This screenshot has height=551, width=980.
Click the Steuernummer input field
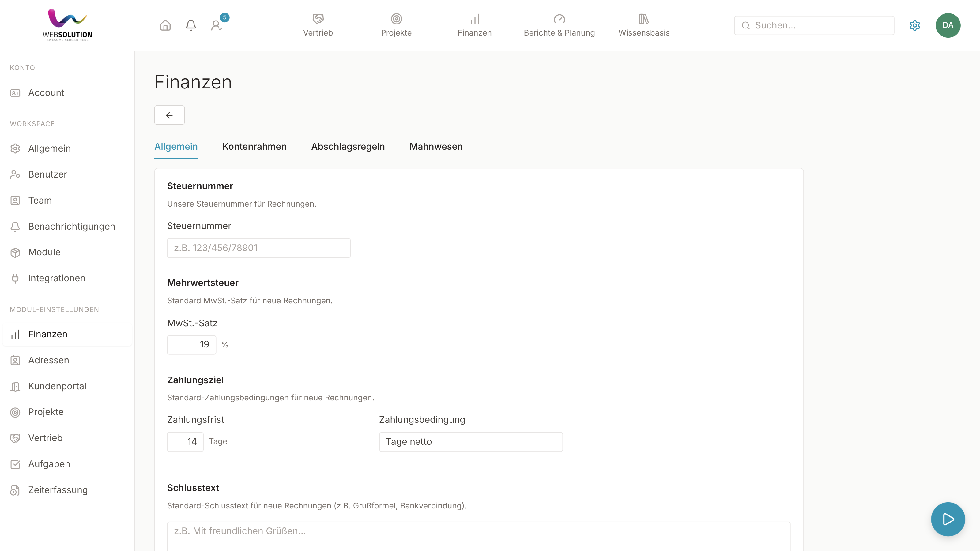259,248
